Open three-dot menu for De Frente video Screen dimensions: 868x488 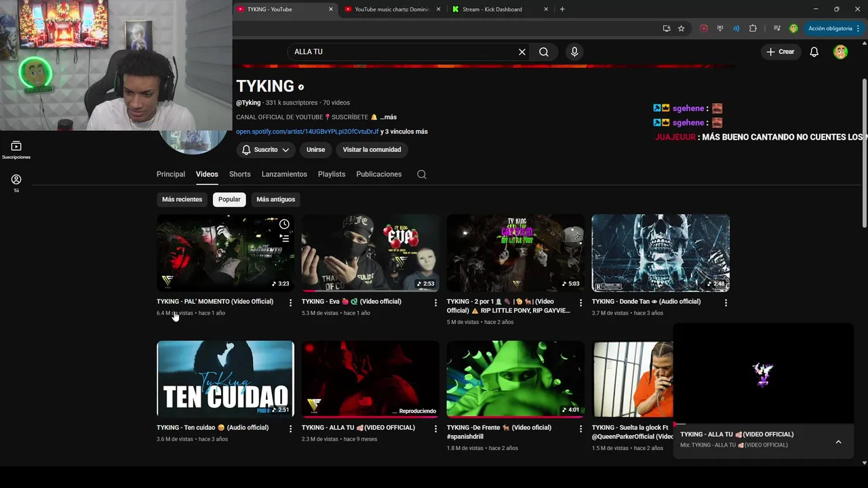580,429
